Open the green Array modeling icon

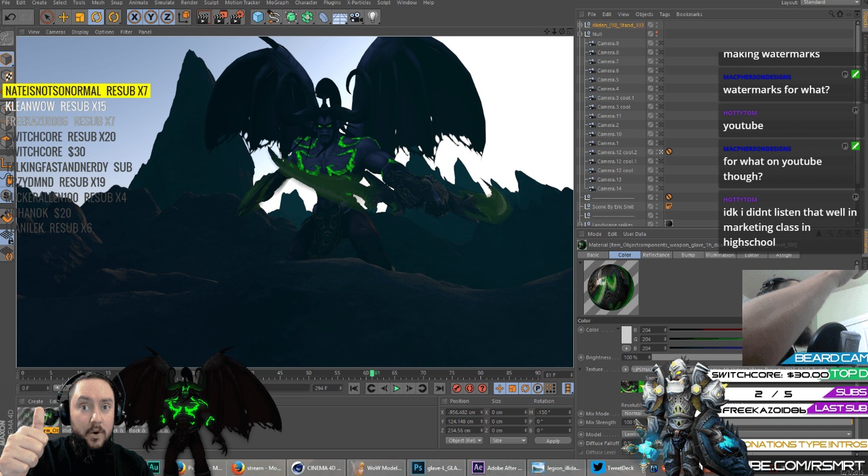click(x=308, y=17)
